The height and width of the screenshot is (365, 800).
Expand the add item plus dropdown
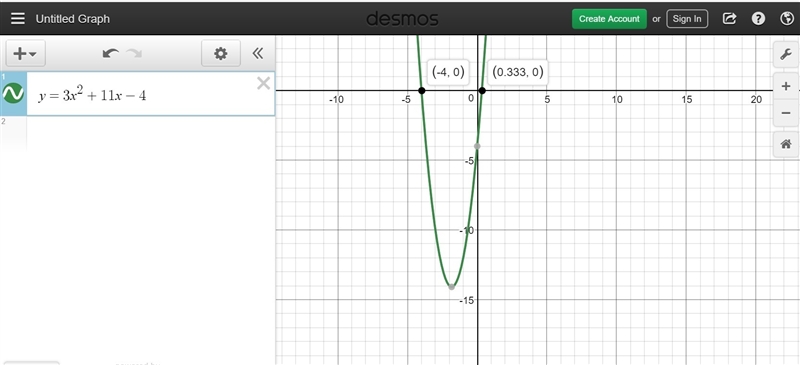pos(26,54)
